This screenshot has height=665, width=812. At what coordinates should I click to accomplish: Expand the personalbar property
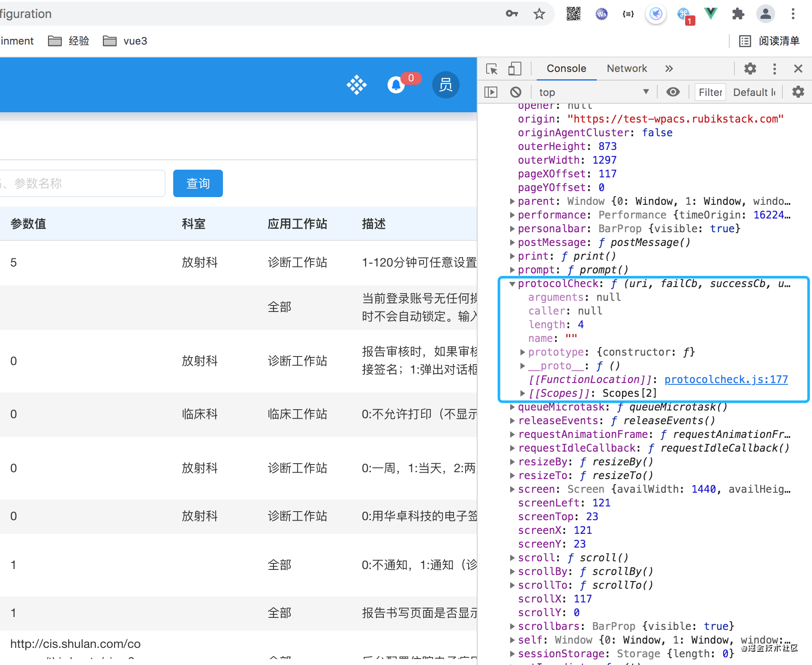[x=512, y=229]
